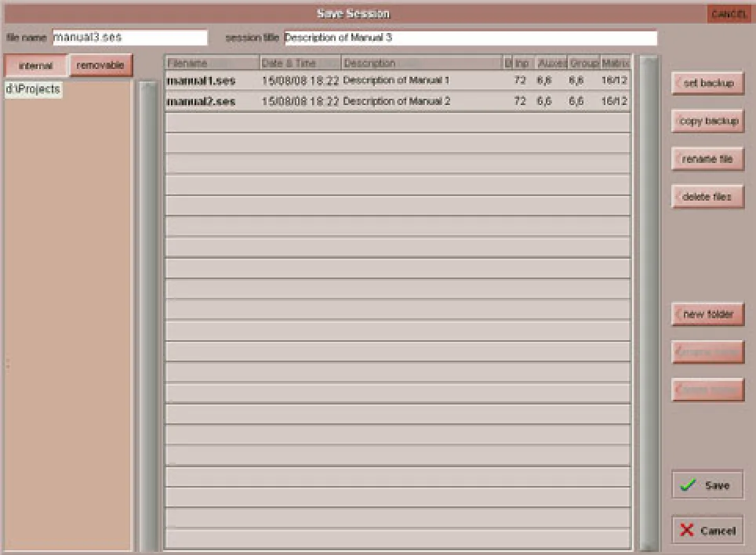The width and height of the screenshot is (756, 555).
Task: Click the file list vertical scrollbar
Action: click(x=649, y=303)
